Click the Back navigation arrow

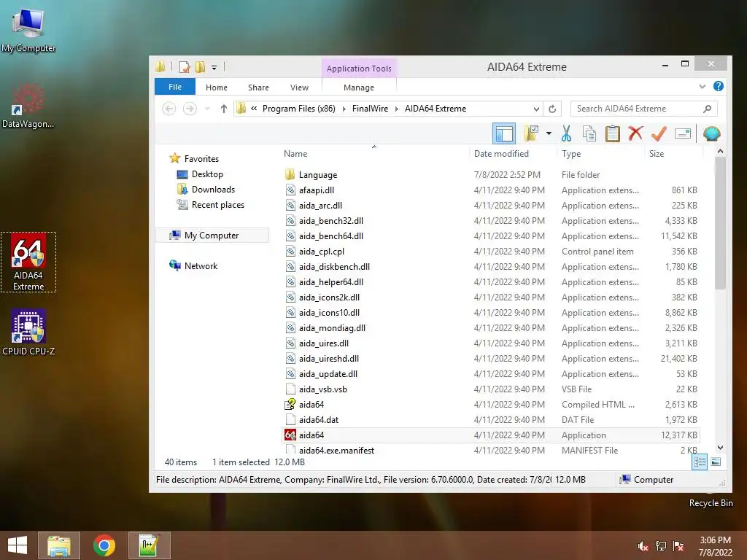[x=169, y=109]
